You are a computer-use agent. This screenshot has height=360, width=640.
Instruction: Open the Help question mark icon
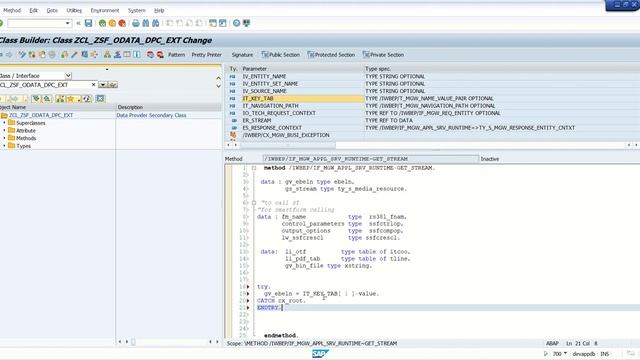(236, 23)
